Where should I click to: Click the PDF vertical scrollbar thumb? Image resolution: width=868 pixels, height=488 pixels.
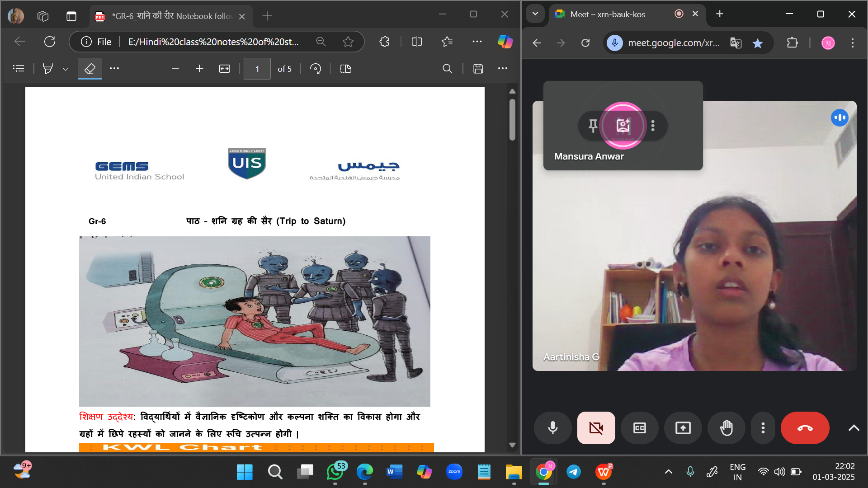pos(512,120)
